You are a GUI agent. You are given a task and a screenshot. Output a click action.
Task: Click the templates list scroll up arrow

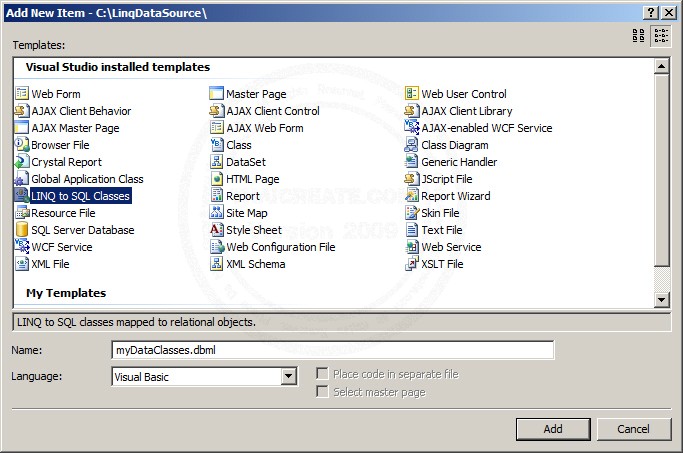pos(661,67)
